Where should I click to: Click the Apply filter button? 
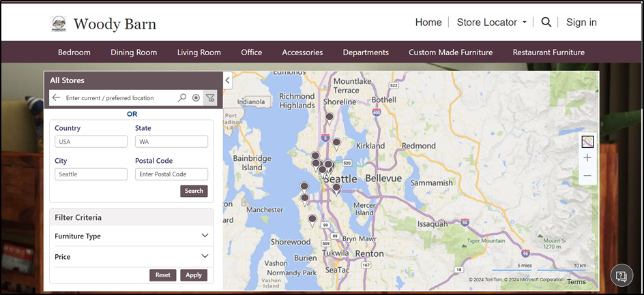194,275
